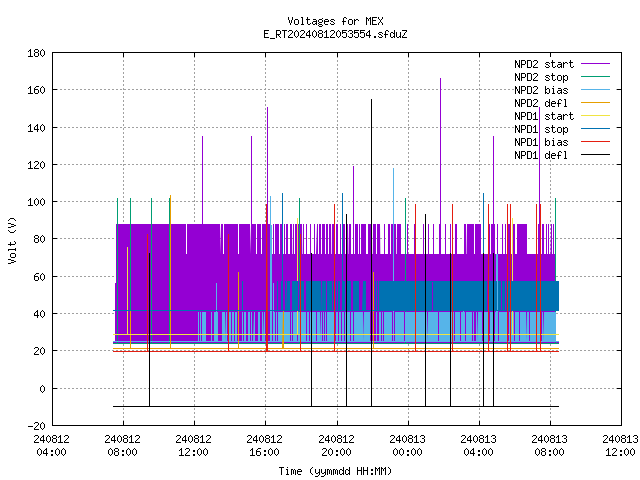Click the 180 y-axis tick value

[x=36, y=53]
